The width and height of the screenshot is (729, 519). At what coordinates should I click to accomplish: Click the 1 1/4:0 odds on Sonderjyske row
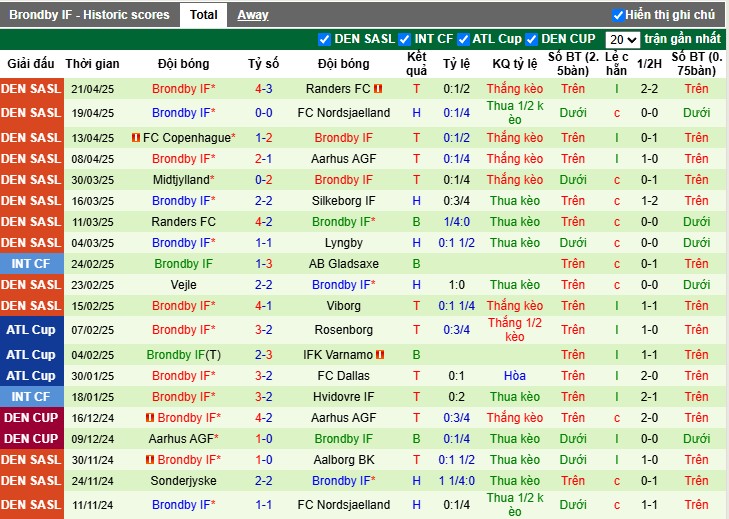click(x=457, y=480)
